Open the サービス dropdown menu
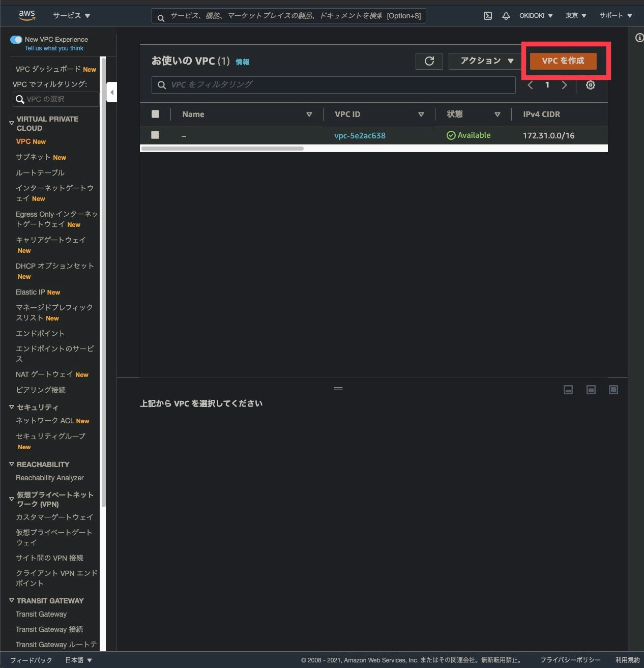The image size is (644, 668). coord(72,16)
